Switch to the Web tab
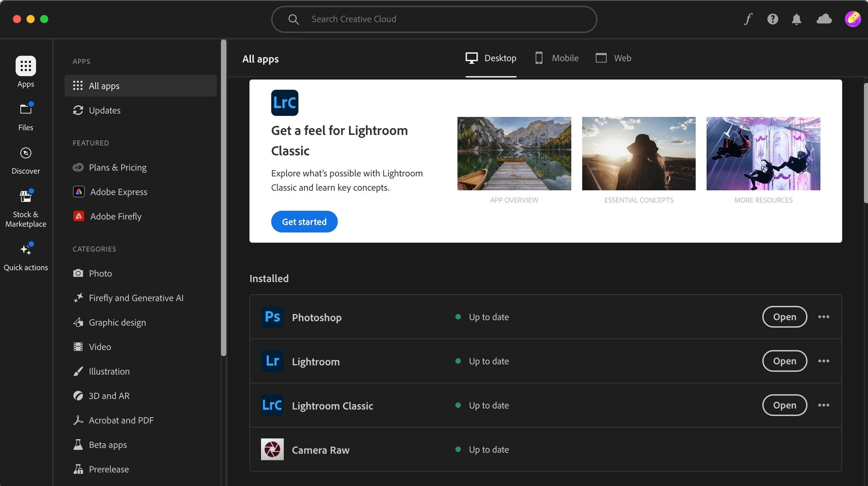 click(613, 58)
